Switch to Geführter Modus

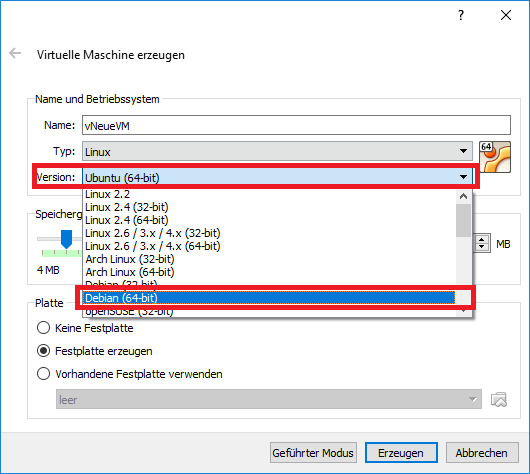pyautogui.click(x=313, y=453)
